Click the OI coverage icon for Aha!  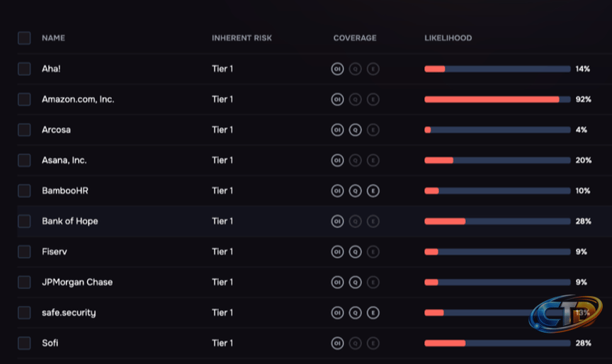337,69
